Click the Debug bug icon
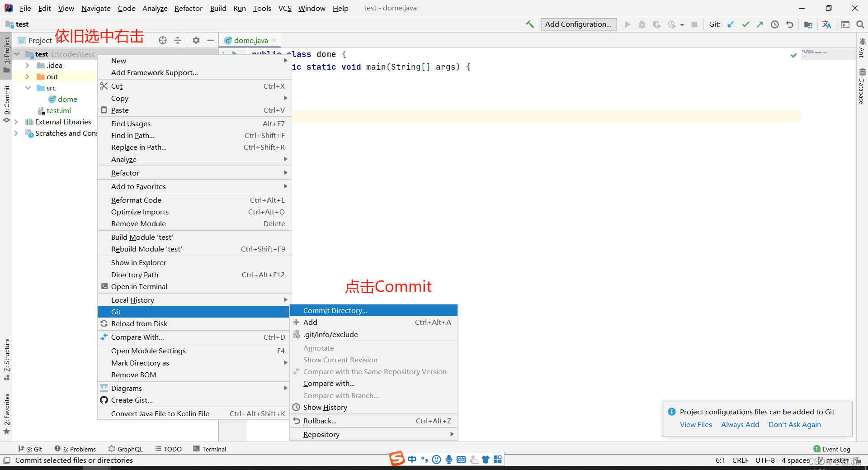This screenshot has height=470, width=868. 642,24
